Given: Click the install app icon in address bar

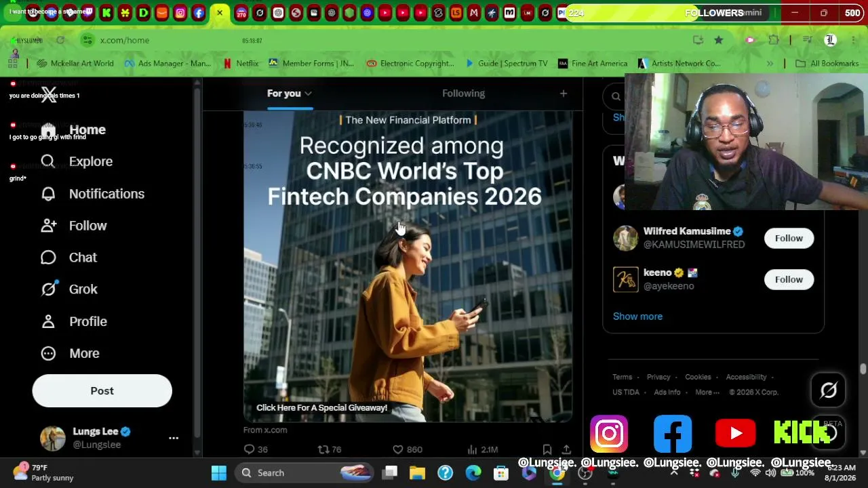Looking at the screenshot, I should point(698,40).
